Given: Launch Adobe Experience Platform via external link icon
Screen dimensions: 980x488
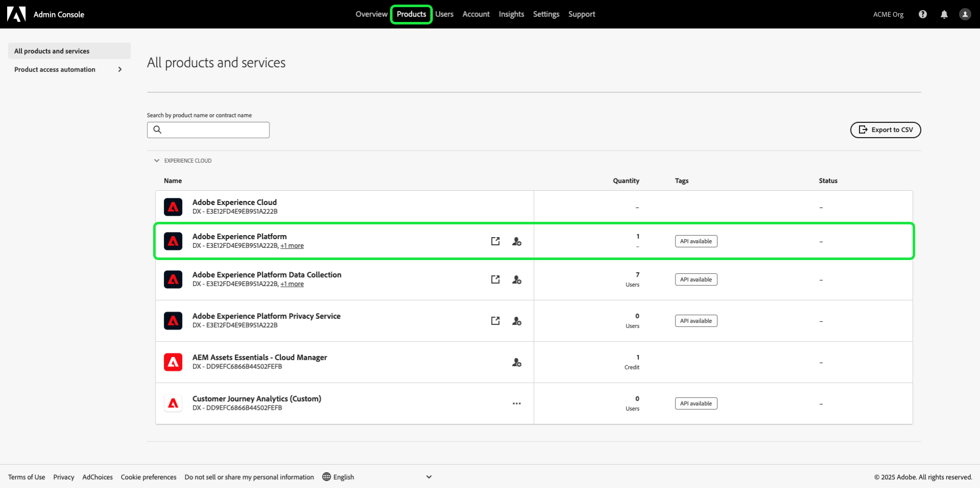Looking at the screenshot, I should pyautogui.click(x=495, y=241).
